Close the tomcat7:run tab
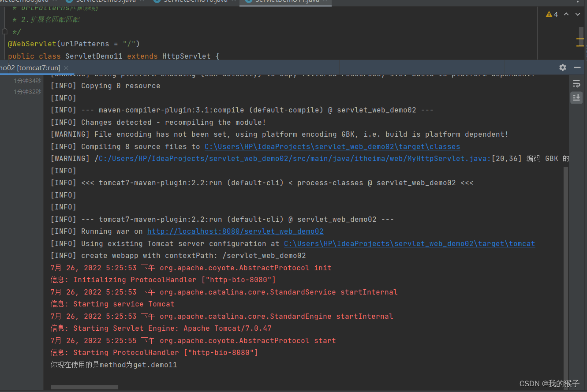The image size is (587, 392). [66, 67]
